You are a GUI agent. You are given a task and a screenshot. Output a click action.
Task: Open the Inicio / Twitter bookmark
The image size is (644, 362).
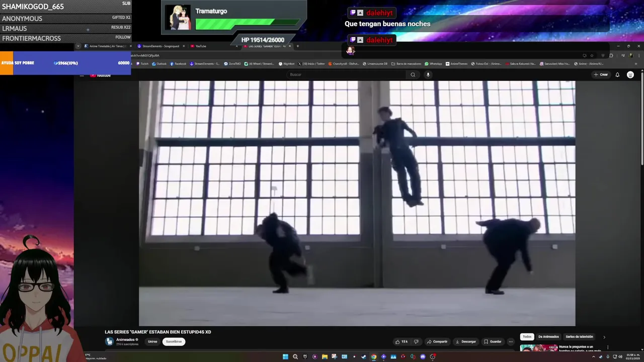311,64
